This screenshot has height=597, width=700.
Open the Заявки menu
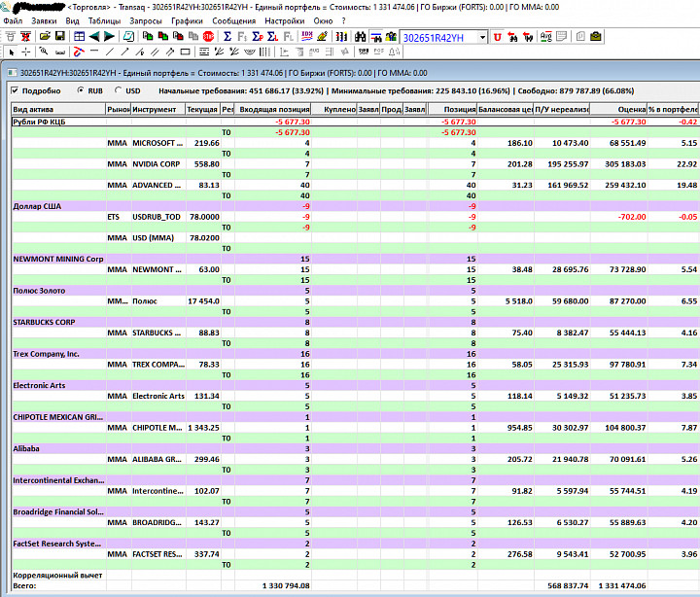pyautogui.click(x=44, y=21)
